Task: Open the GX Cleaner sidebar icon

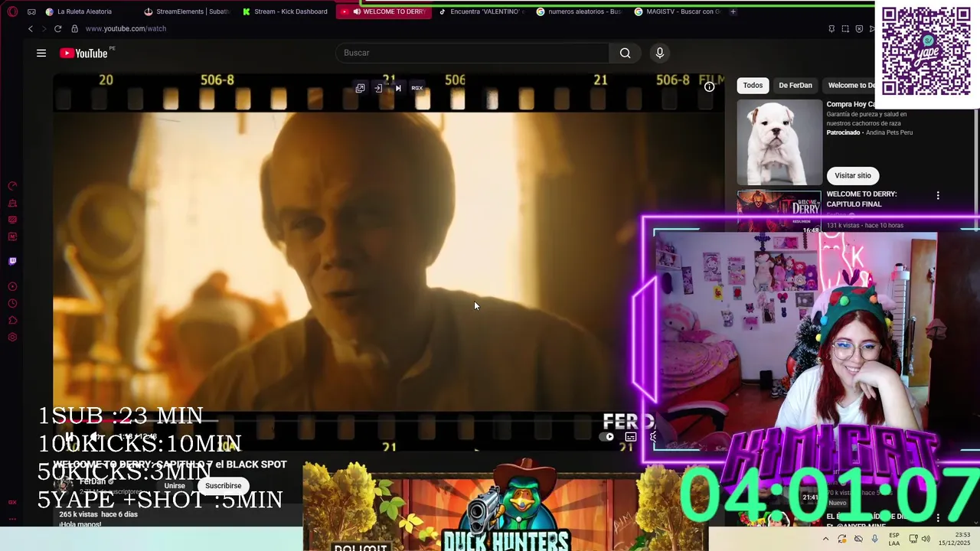Action: coord(12,203)
